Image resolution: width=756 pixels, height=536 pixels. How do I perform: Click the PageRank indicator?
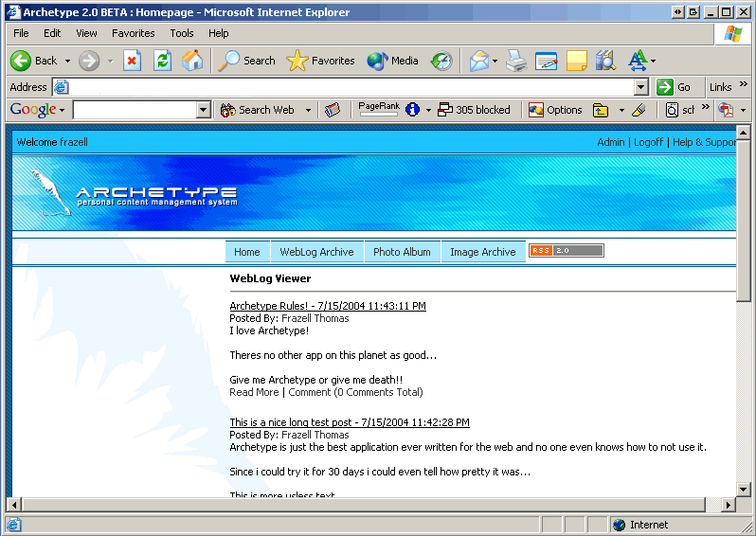(379, 109)
